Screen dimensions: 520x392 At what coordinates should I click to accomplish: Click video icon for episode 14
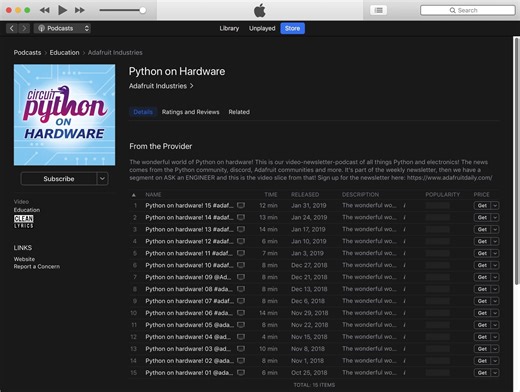click(x=241, y=217)
